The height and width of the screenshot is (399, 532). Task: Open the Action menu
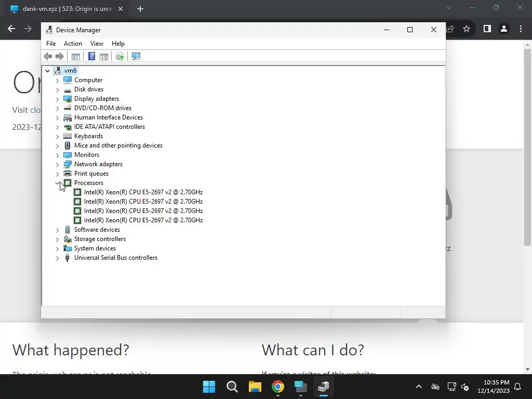pyautogui.click(x=73, y=44)
